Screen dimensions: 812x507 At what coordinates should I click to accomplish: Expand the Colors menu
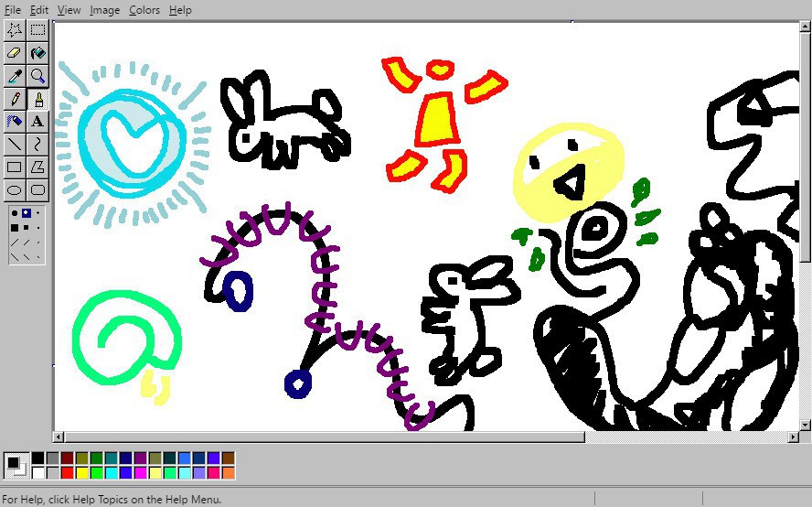[x=144, y=10]
